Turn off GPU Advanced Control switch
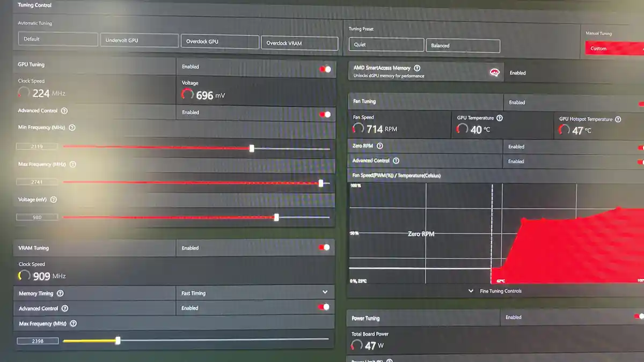This screenshot has height=362, width=644. 325,114
